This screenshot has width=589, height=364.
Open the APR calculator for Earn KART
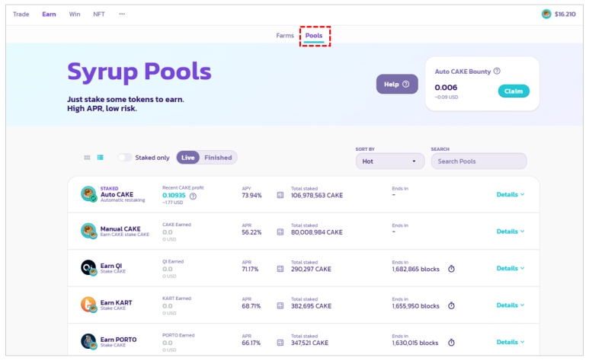pos(280,306)
